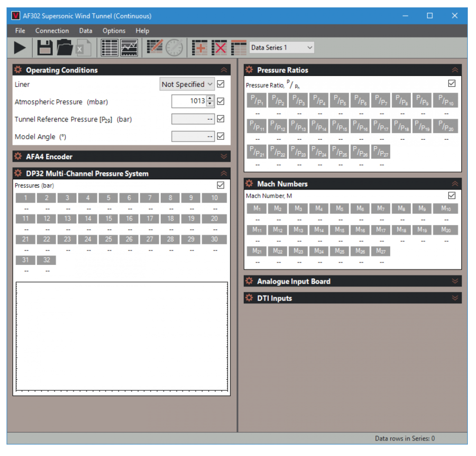Click the P/P27 pressure ratio button
Screen dimensions: 476x456
[381, 151]
